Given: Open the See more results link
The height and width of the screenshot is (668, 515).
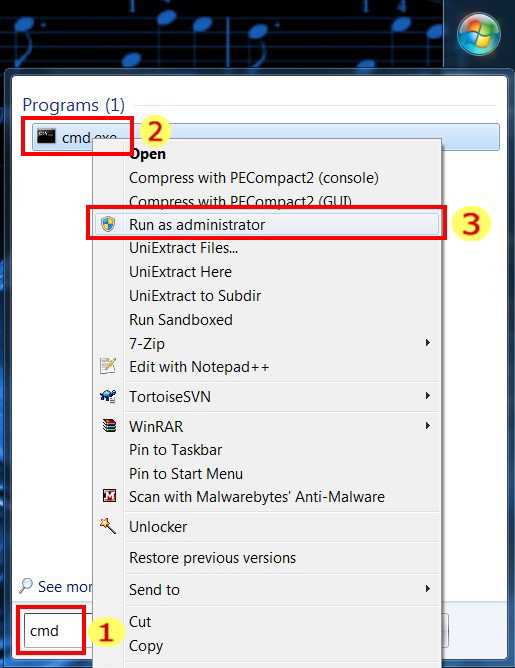Looking at the screenshot, I should tap(65, 587).
